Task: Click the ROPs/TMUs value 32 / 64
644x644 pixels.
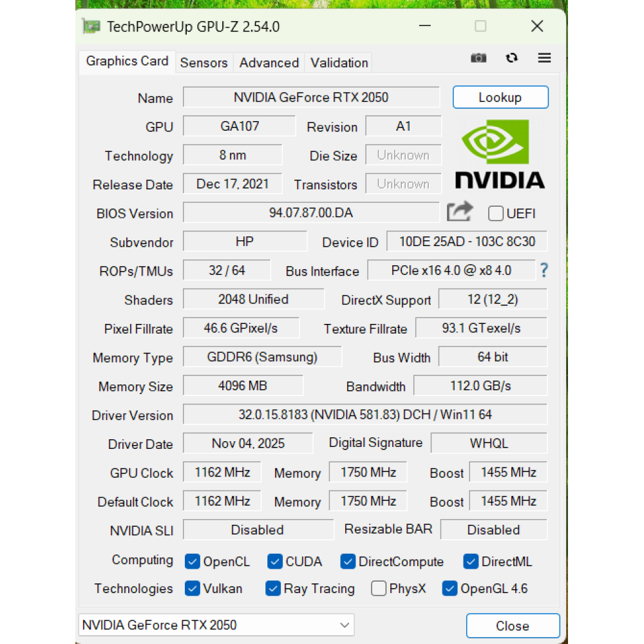Action: [x=227, y=270]
